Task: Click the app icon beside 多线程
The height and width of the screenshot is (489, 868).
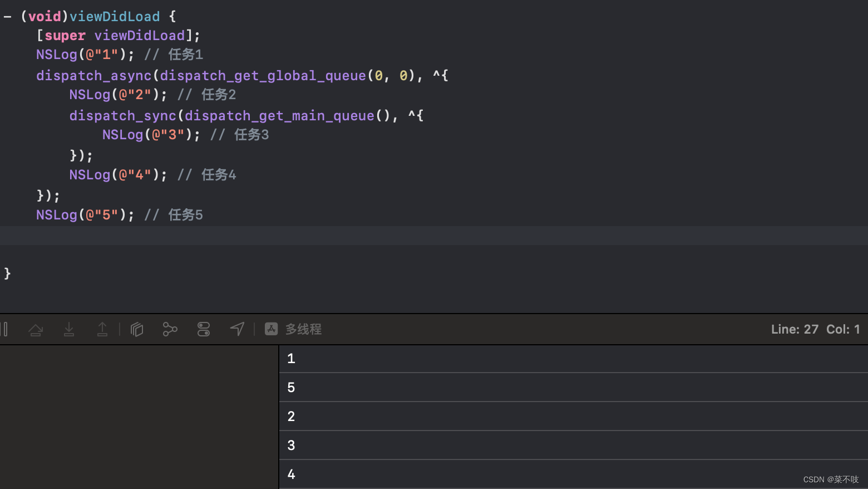Action: 271,329
